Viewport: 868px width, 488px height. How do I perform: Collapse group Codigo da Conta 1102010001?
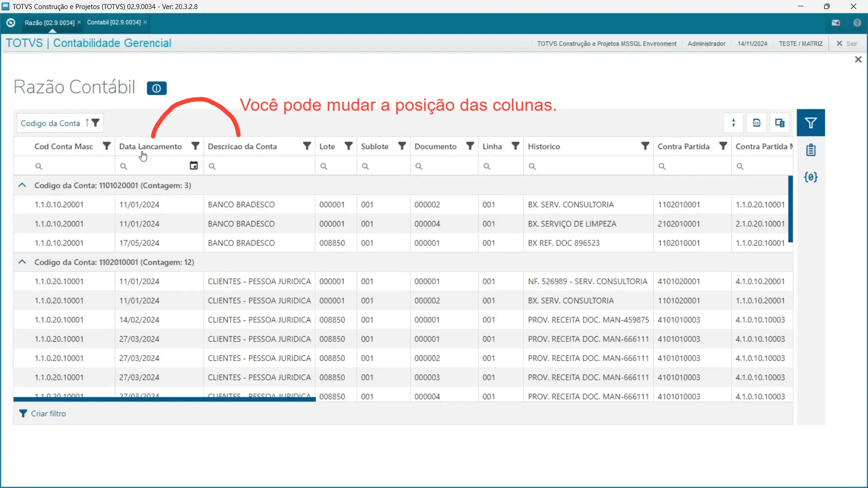(x=22, y=262)
